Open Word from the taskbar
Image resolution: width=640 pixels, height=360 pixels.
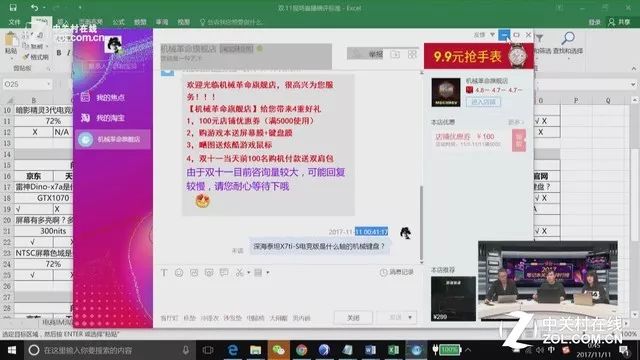[370, 350]
